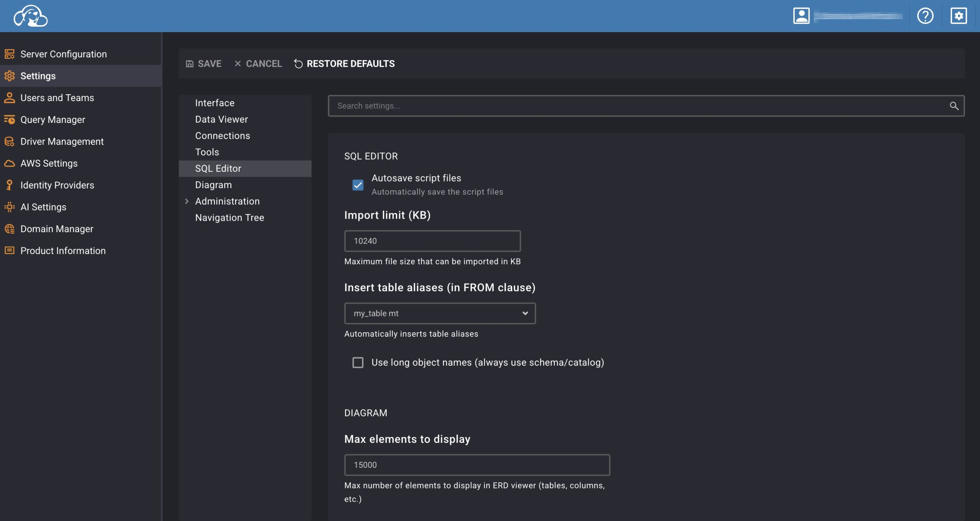
Task: Select Data Viewer settings category
Action: tap(221, 119)
